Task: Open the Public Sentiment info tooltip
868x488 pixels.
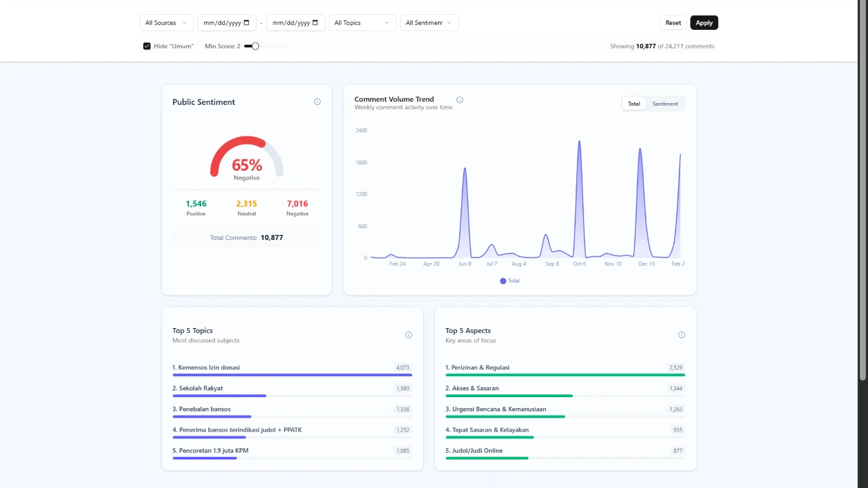Action: 317,102
